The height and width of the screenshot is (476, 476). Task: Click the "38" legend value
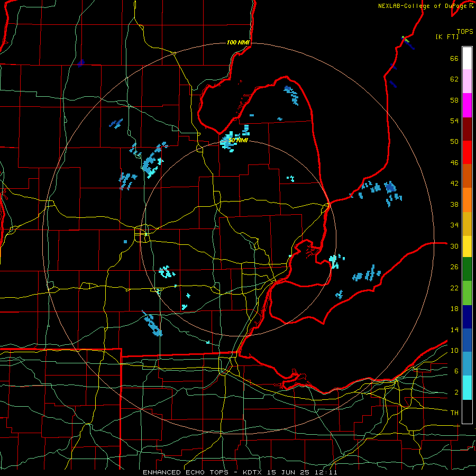click(x=454, y=204)
